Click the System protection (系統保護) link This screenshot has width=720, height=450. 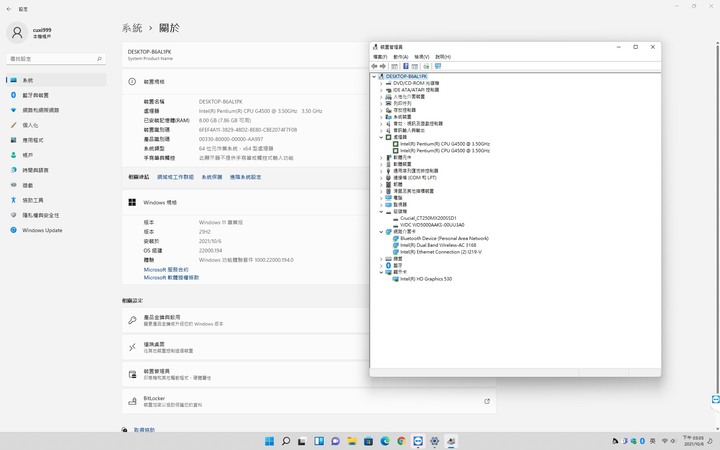(x=212, y=177)
